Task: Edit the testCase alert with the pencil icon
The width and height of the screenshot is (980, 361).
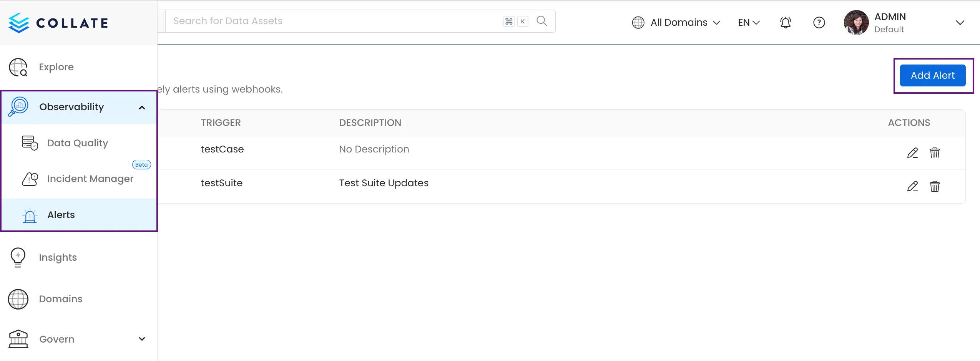Action: 913,152
